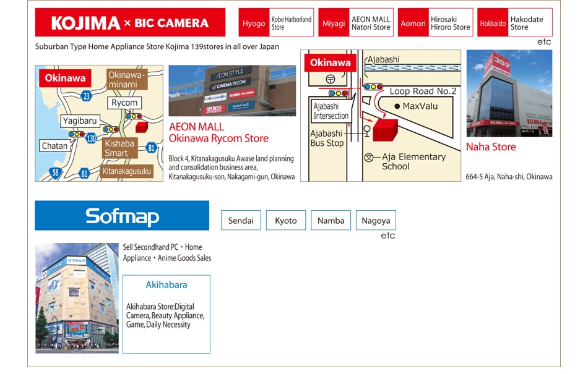Click the red store cube near Rycom
The height and width of the screenshot is (374, 588).
click(x=141, y=127)
